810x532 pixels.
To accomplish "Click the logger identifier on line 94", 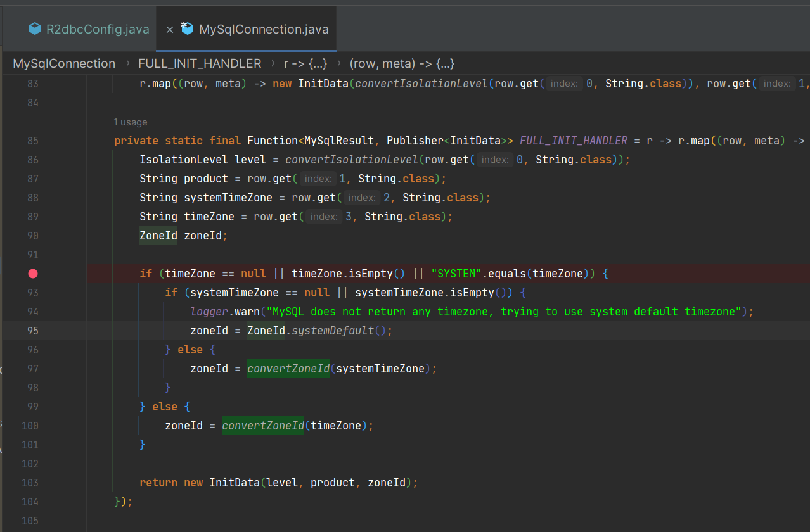I will (x=209, y=312).
